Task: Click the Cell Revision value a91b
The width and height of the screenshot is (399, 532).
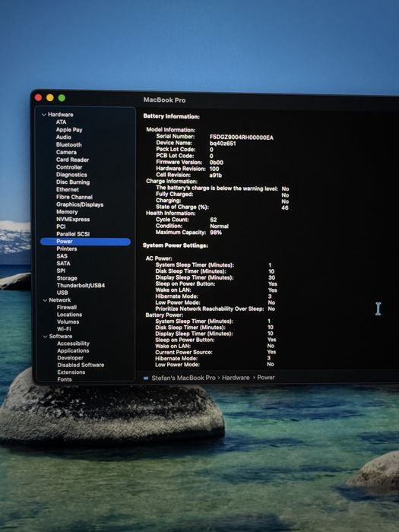Action: 216,176
